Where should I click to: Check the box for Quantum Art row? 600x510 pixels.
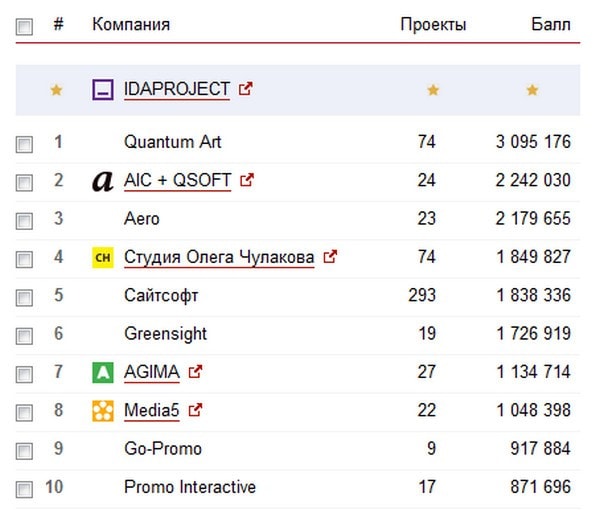click(24, 144)
